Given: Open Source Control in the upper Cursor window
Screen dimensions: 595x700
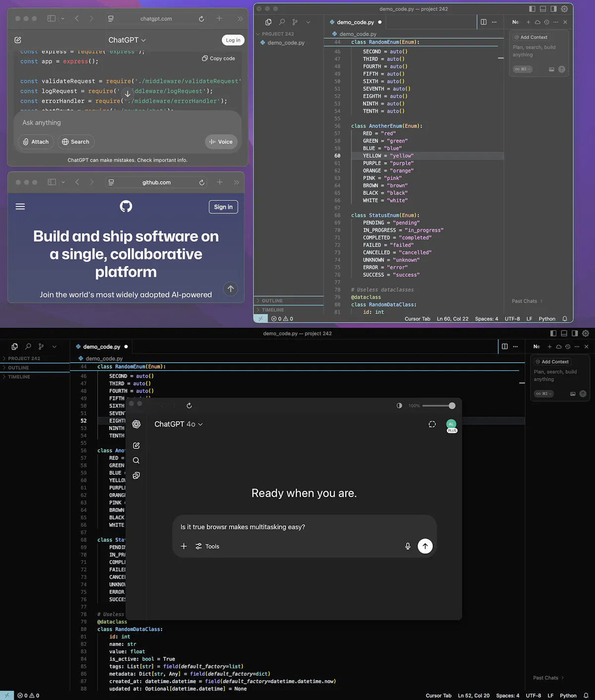Looking at the screenshot, I should click(295, 22).
